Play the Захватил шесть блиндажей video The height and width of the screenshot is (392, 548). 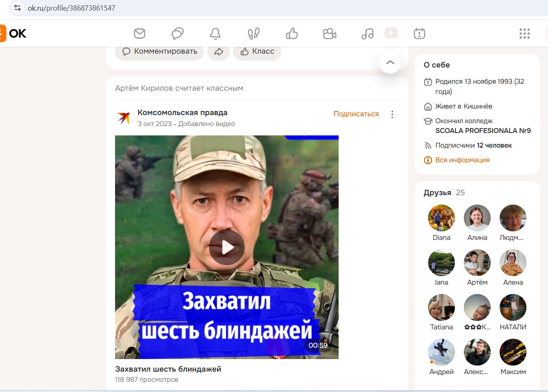click(226, 246)
